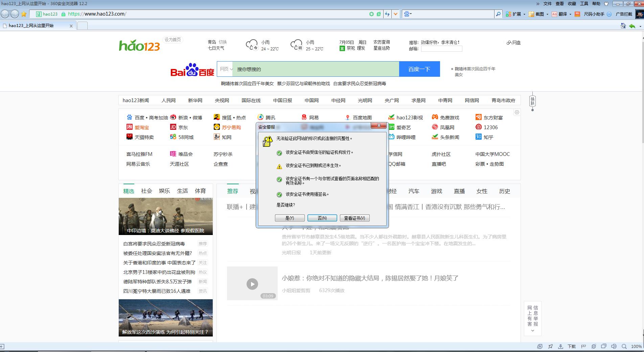Click the 换肤 skin change tag
The image size is (644, 352).
point(532,101)
